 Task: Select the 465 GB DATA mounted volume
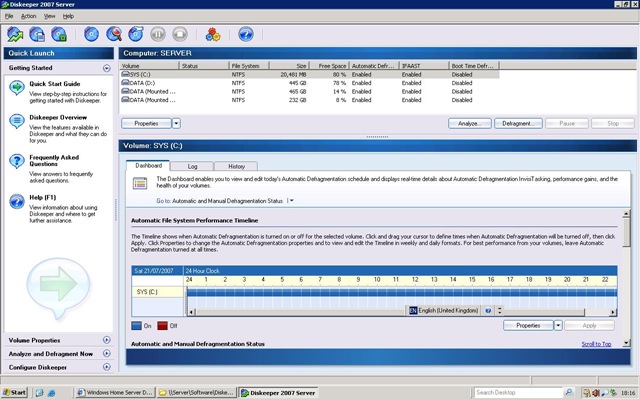click(309, 91)
